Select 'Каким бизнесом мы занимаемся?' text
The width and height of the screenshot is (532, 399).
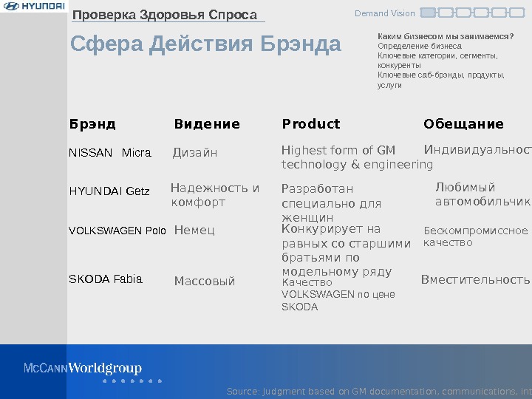point(446,36)
